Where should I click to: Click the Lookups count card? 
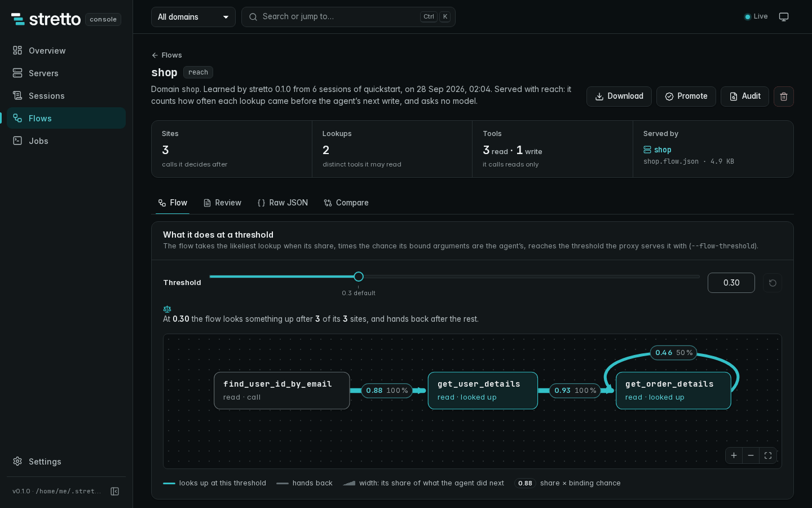(x=392, y=149)
